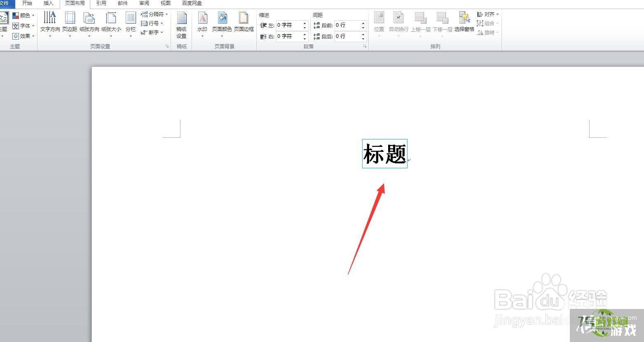Open the Selection Pane (选择窗格)
The height and width of the screenshot is (342, 644).
click(x=464, y=22)
